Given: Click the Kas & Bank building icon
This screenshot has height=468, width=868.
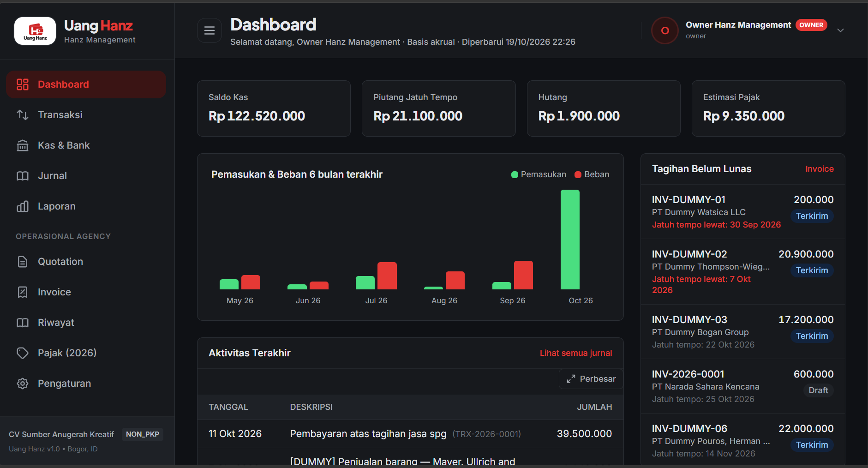Looking at the screenshot, I should point(23,145).
